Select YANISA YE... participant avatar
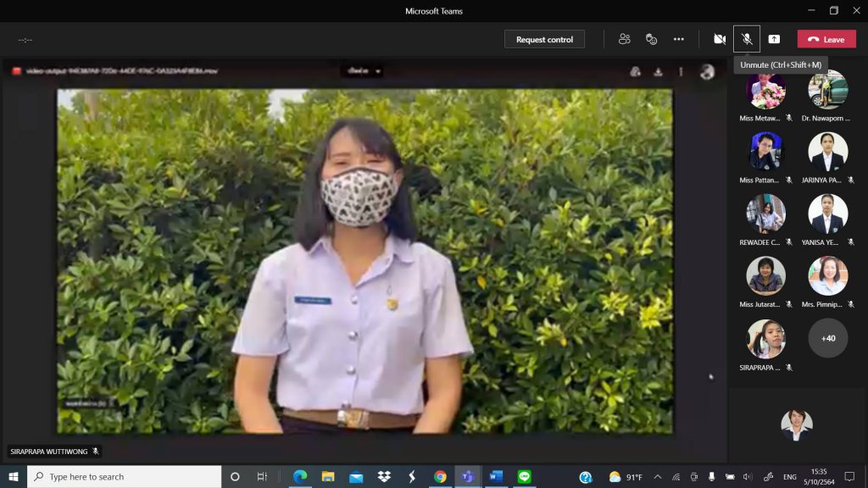This screenshot has height=488, width=868. click(827, 213)
